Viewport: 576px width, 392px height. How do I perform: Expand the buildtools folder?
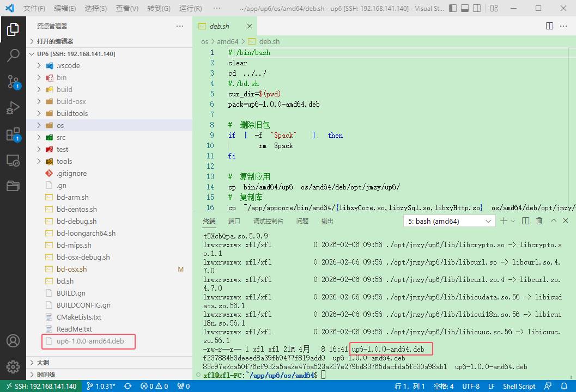tap(72, 113)
